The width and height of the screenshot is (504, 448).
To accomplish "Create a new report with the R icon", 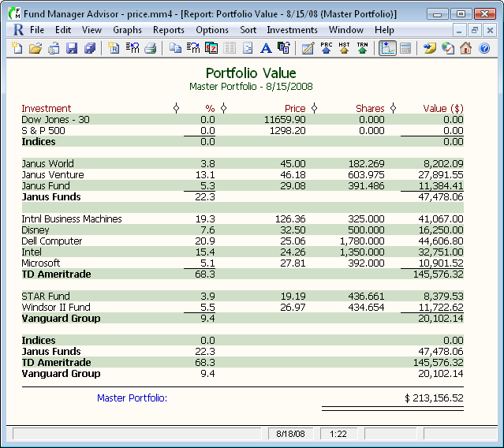I will click(114, 48).
